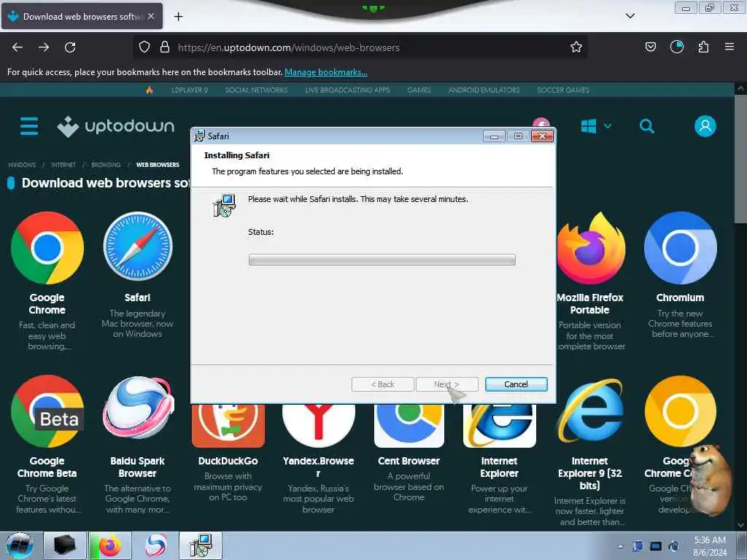Bookmark this page with the star icon
Viewport: 747px width, 560px height.
(x=576, y=47)
